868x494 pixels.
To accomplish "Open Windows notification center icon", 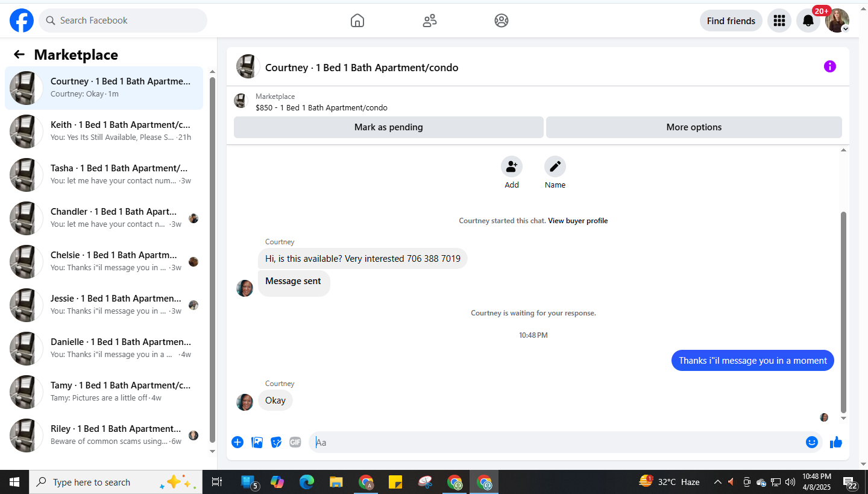I will click(850, 483).
